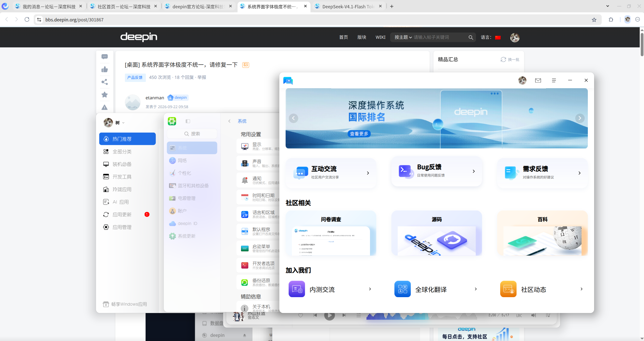The image size is (644, 341).
Task: Show previous banner slide with left arrow
Action: coord(293,118)
